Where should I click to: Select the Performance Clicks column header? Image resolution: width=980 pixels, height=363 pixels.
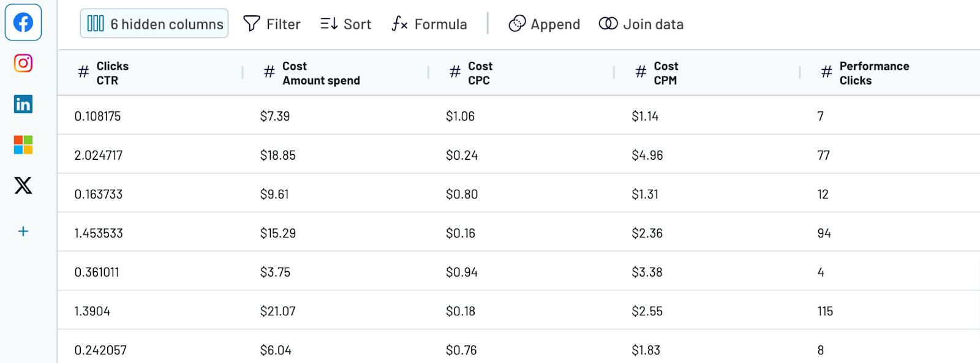873,73
